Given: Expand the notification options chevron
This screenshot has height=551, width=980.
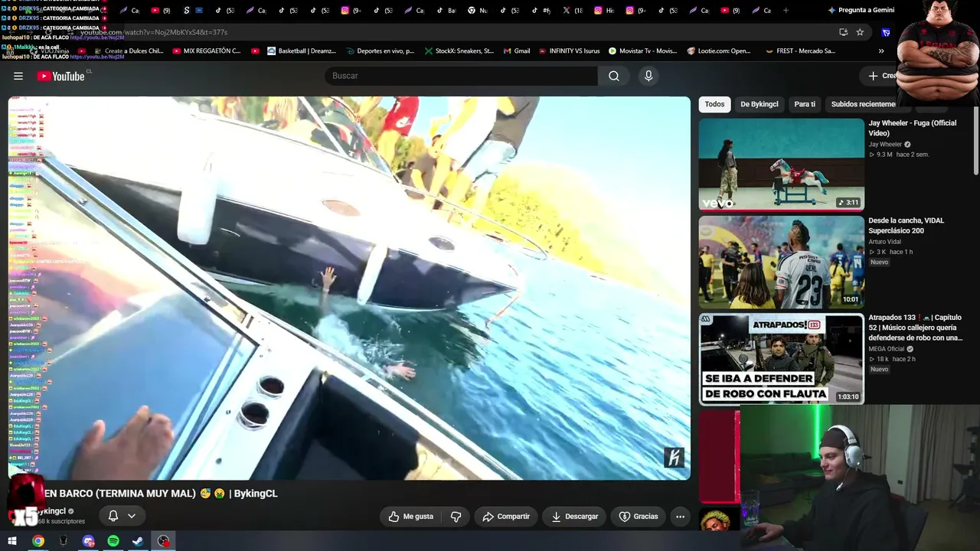Looking at the screenshot, I should click(132, 516).
